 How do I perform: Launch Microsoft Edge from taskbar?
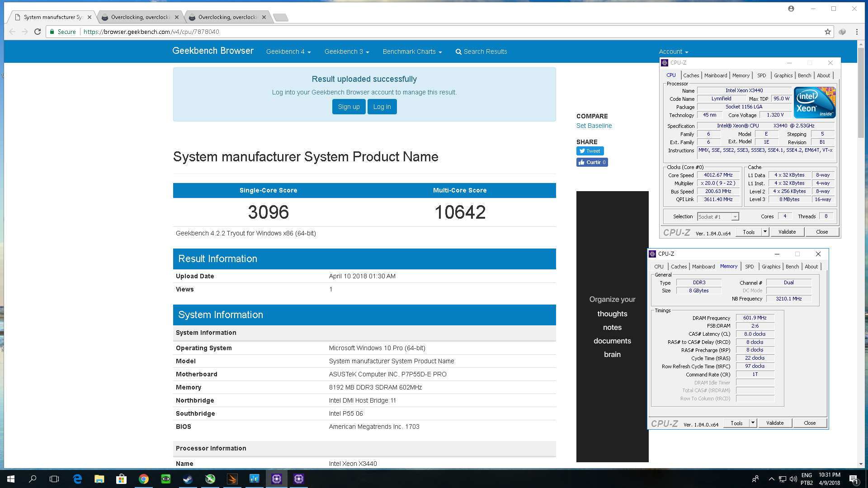click(77, 479)
